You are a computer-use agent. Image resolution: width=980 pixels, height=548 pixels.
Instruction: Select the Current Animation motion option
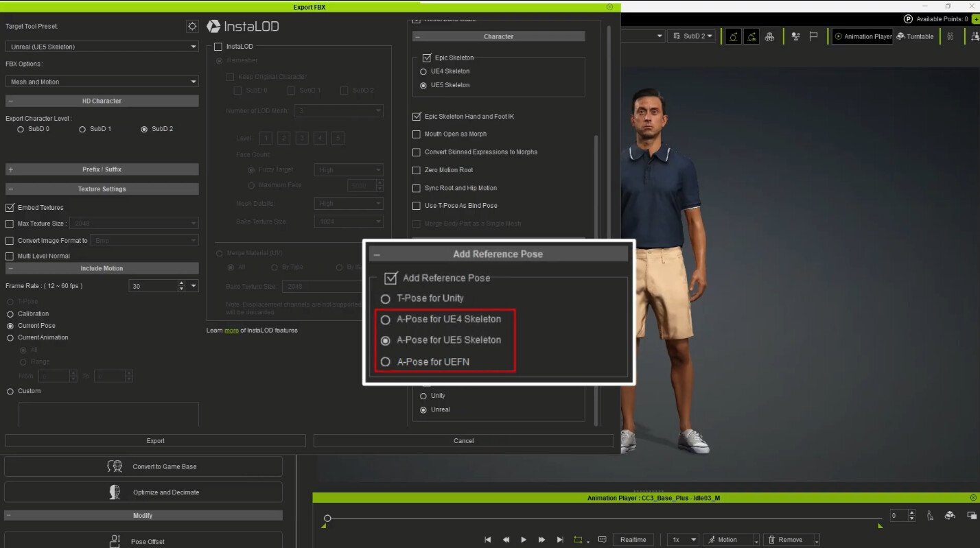pos(10,337)
